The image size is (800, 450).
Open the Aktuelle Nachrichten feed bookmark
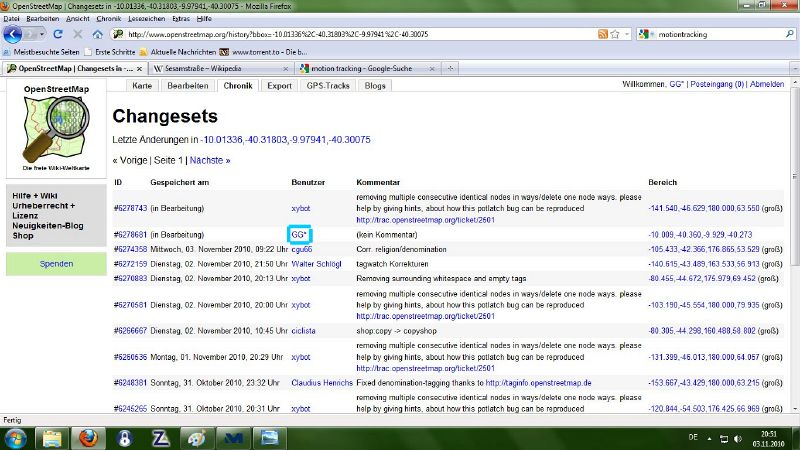point(178,52)
